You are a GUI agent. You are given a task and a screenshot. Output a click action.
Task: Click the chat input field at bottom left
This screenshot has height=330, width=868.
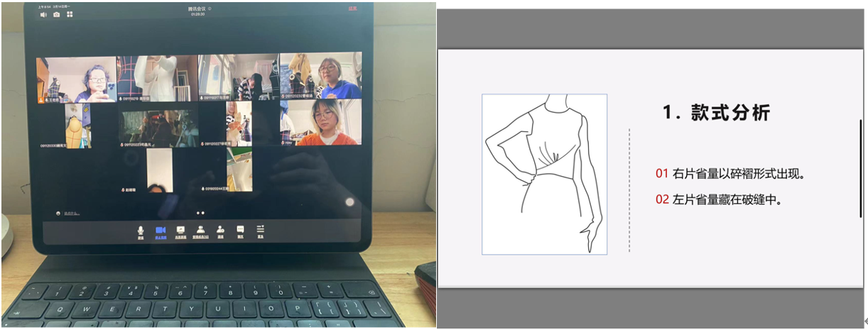(x=71, y=212)
